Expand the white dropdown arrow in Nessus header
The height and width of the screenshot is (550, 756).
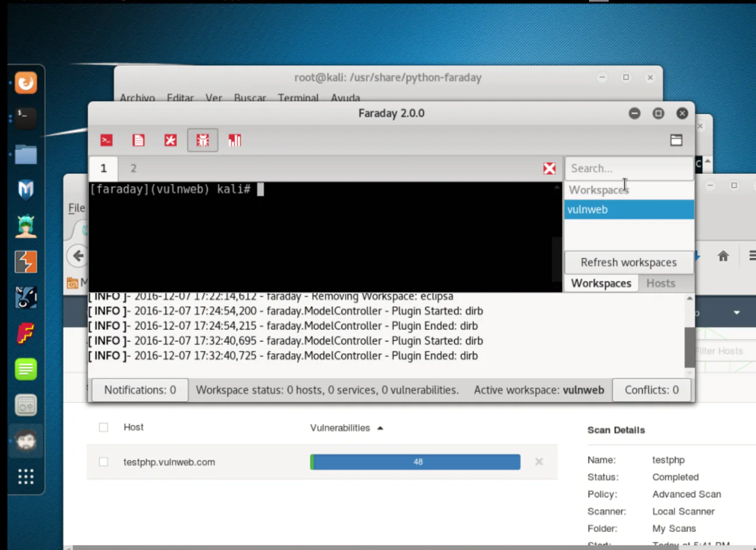[737, 313]
